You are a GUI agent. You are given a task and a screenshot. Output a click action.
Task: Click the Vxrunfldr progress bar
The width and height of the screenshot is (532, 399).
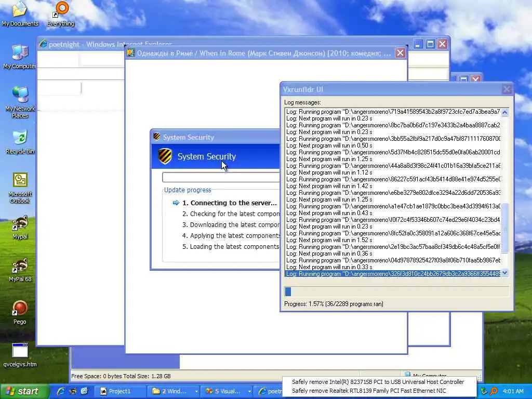396,291
